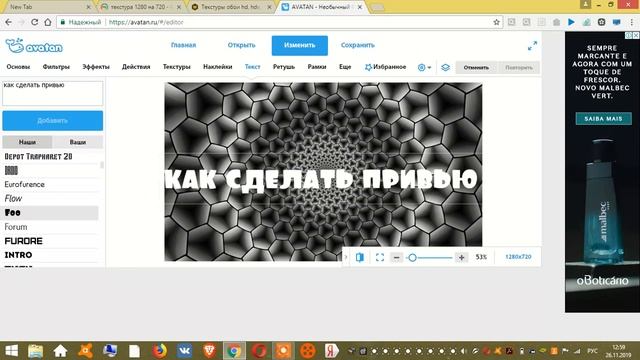Open the Ретушь menu

(x=284, y=67)
